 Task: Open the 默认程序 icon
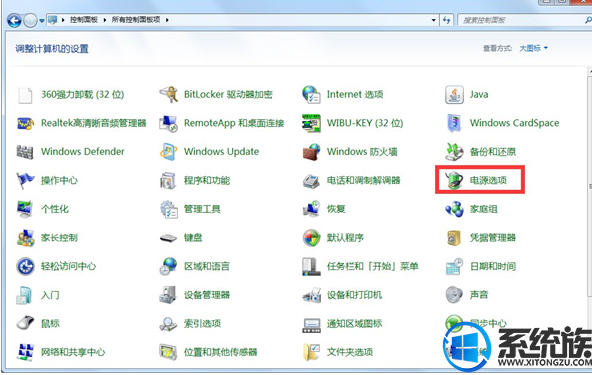tap(311, 238)
